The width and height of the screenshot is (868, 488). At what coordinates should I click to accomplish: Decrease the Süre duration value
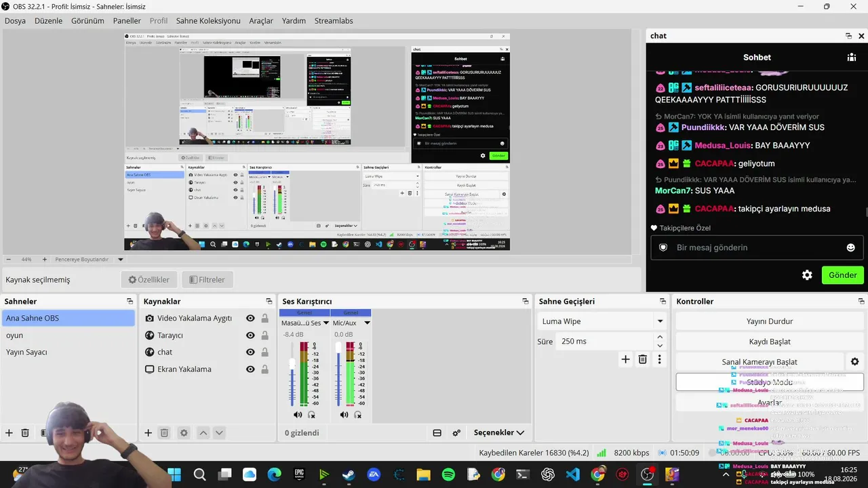point(660,346)
